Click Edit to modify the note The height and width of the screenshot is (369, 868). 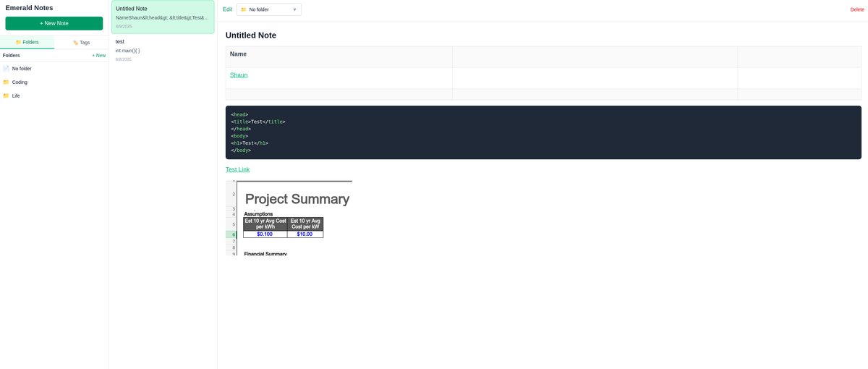(x=227, y=9)
